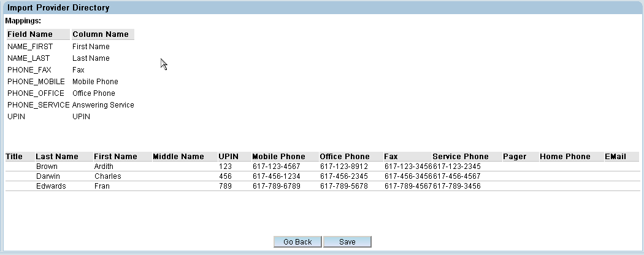Click Brown's fax number 617-123-3456

tap(408, 167)
